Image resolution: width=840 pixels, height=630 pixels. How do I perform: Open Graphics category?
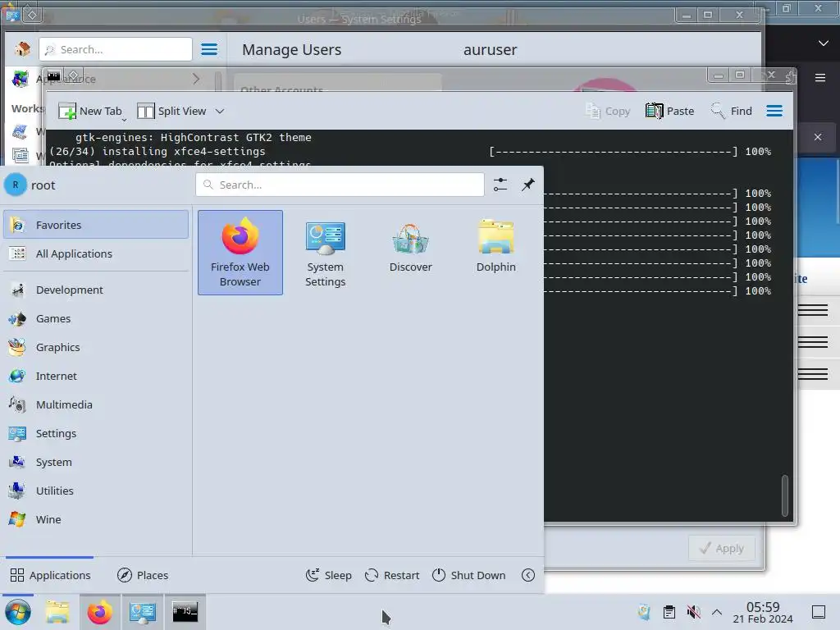(x=96, y=347)
